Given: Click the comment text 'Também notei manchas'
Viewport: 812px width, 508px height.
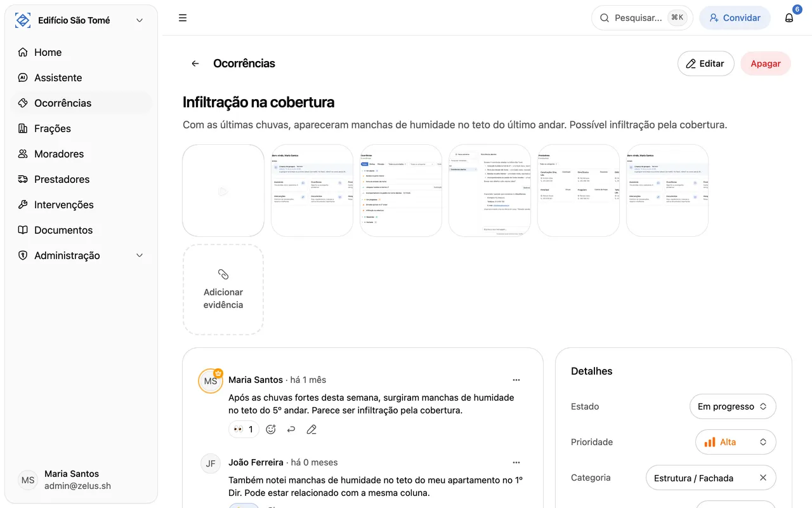Looking at the screenshot, I should [x=376, y=486].
